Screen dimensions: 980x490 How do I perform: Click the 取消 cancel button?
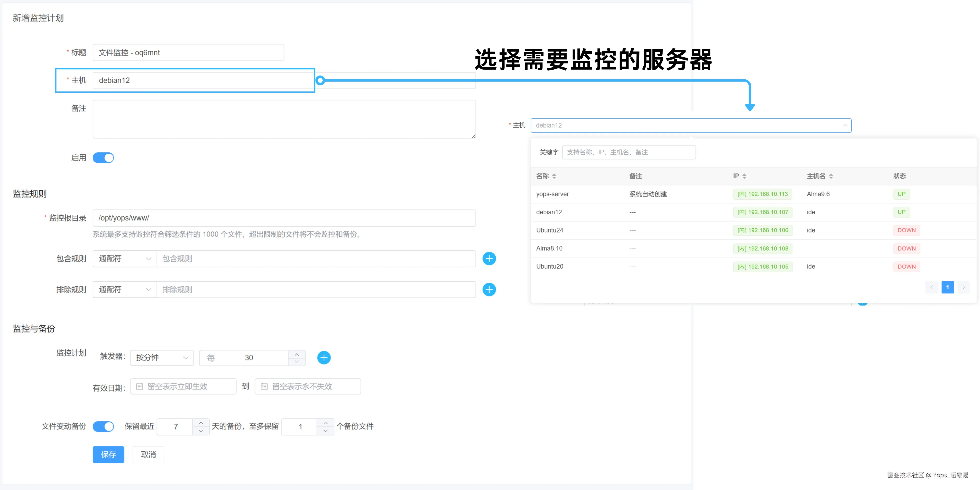point(148,454)
